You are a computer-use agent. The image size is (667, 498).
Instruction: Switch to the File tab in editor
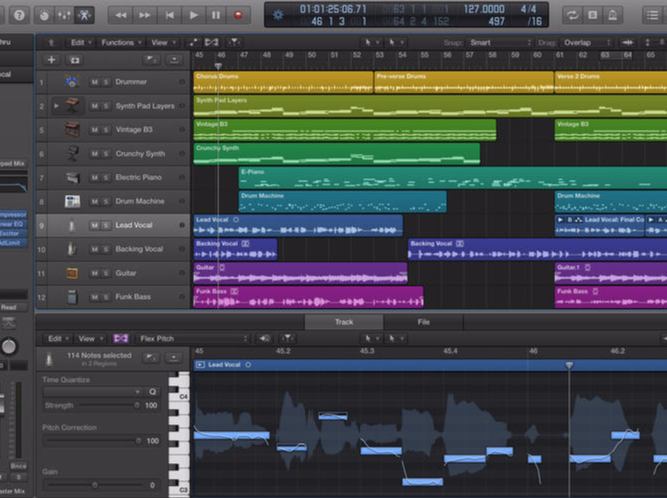(424, 322)
